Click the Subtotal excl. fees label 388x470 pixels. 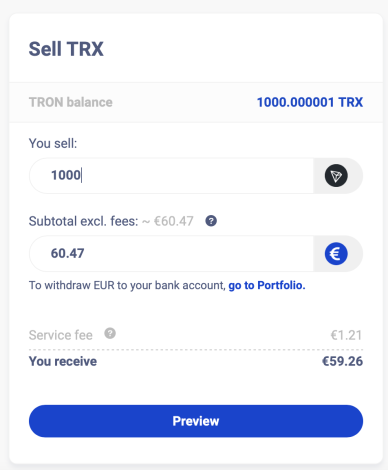pyautogui.click(x=83, y=221)
